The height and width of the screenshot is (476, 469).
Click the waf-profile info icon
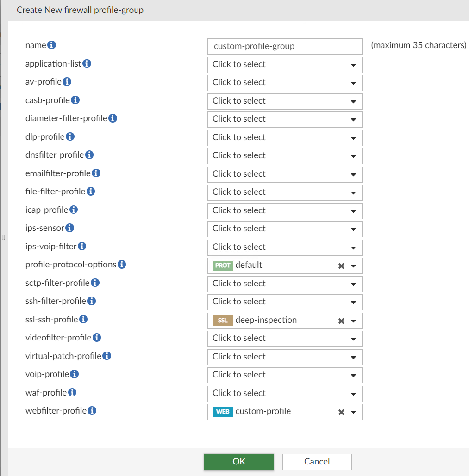click(x=72, y=392)
